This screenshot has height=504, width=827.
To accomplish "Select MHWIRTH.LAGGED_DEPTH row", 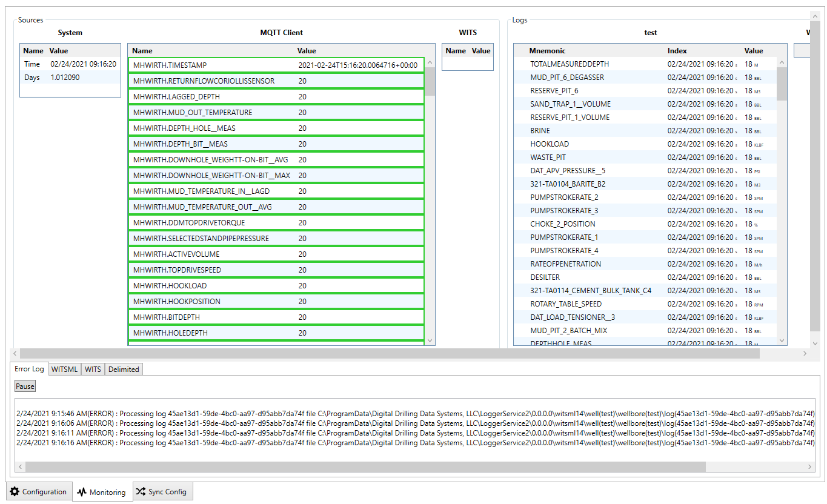I will (276, 96).
